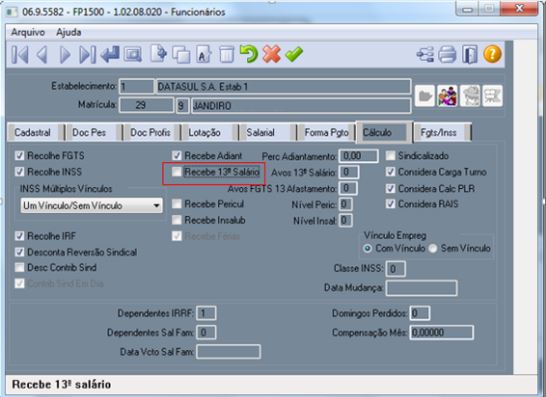The image size is (546, 397).
Task: Select Com Vínculo radio button
Action: coord(367,249)
